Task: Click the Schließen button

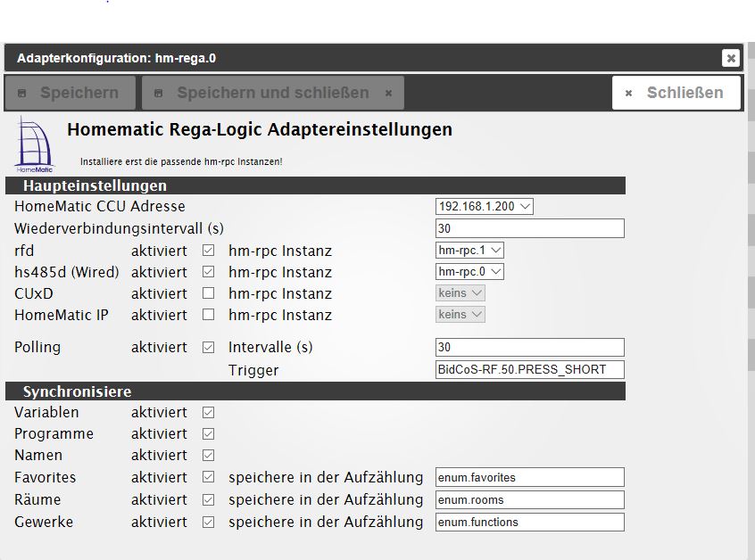Action: 676,93
